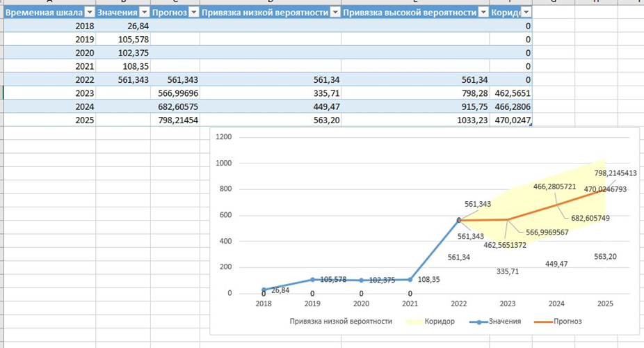Expand the Прогноз column filter arrow
Screen dimensions: 644x348
coord(193,13)
